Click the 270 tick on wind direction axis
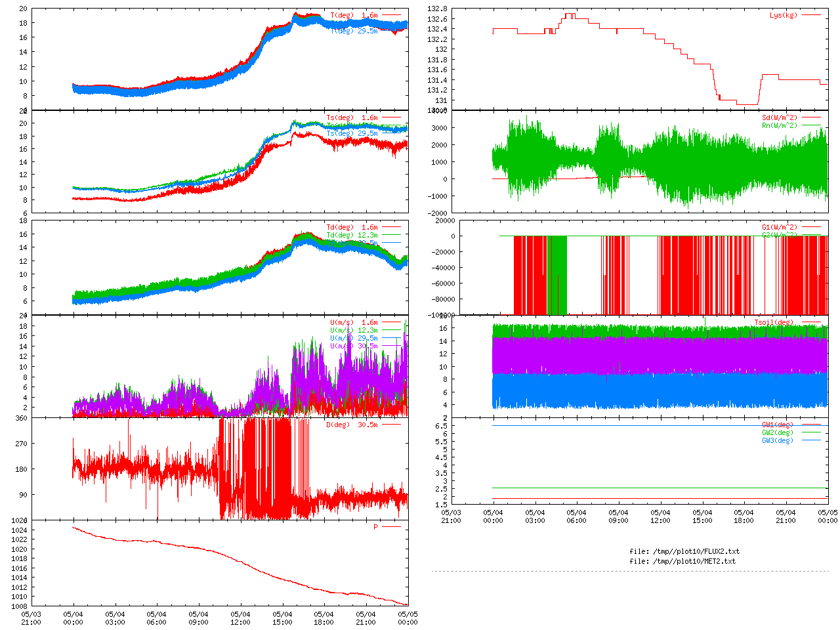Screen dimensions: 840x630 (21, 444)
